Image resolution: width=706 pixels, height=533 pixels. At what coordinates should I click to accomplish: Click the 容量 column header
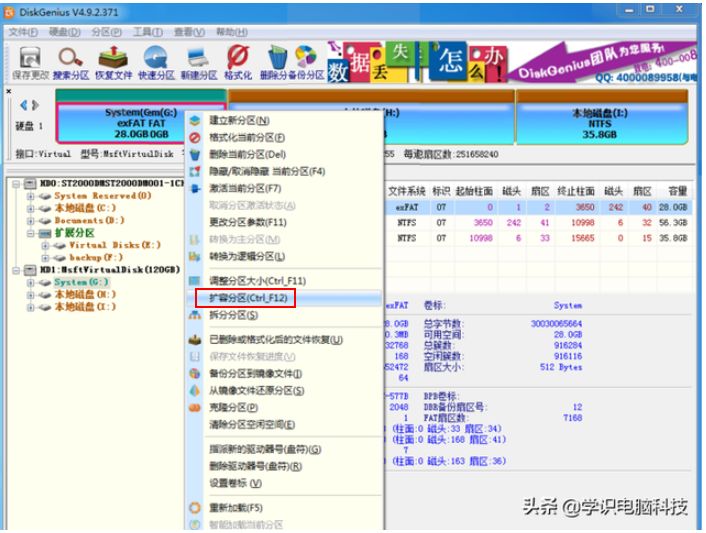tap(677, 191)
